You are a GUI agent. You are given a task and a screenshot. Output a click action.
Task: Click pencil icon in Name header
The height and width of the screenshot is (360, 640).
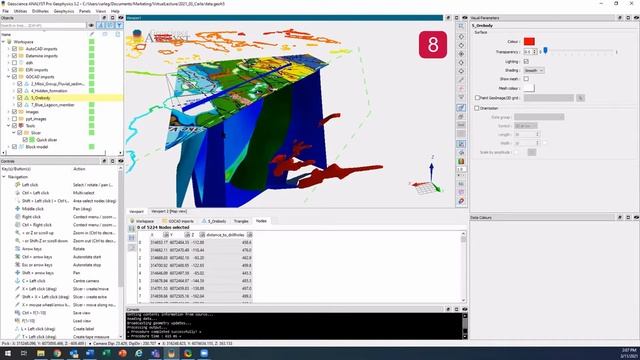coord(92,35)
